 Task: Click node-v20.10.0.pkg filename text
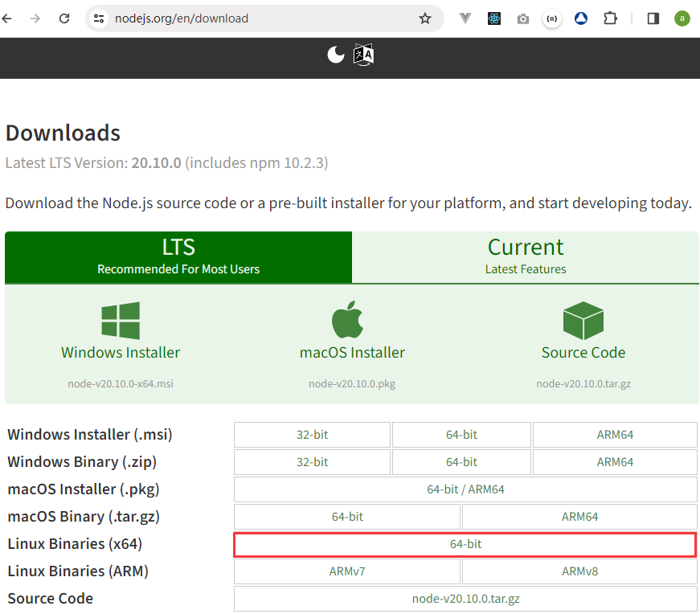click(x=352, y=384)
